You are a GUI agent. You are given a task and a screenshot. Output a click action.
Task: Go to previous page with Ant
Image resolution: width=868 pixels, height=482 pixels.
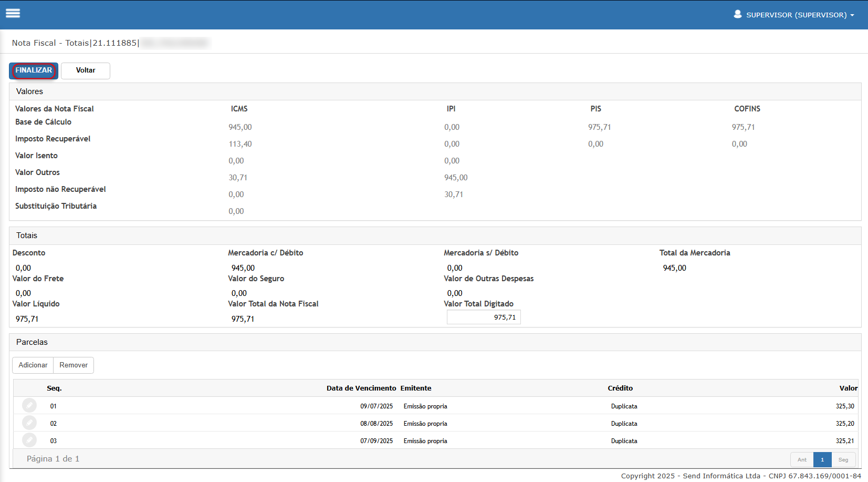802,459
